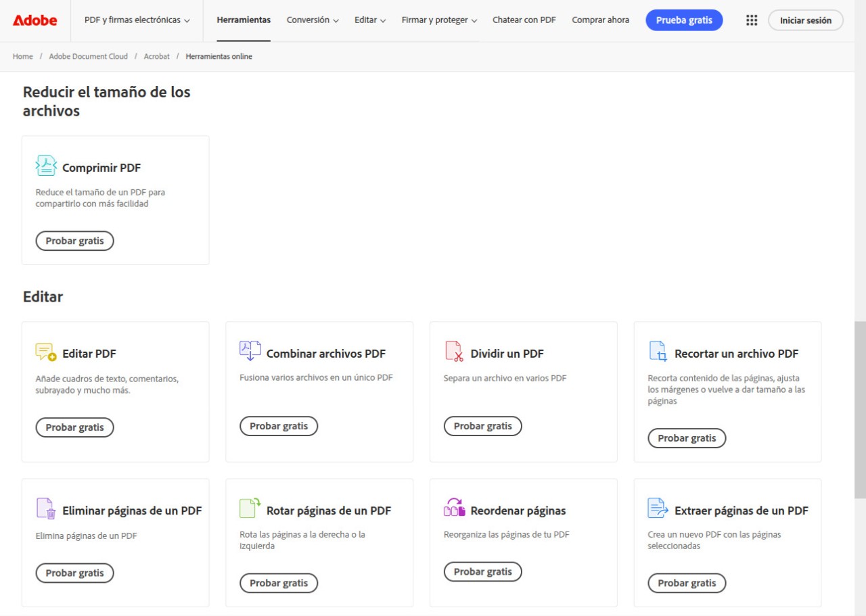Select the Herramientas tab
The image size is (866, 616).
(244, 20)
